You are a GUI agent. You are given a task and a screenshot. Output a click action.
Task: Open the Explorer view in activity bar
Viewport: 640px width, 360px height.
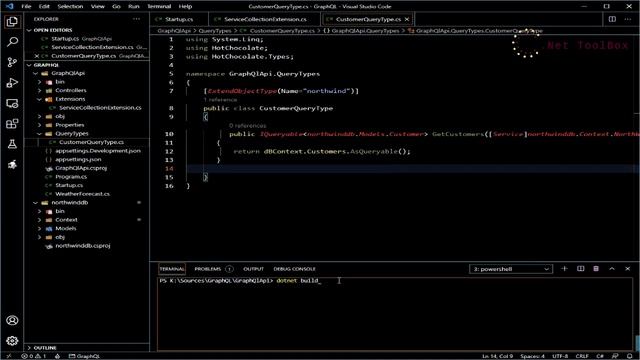[x=12, y=22]
